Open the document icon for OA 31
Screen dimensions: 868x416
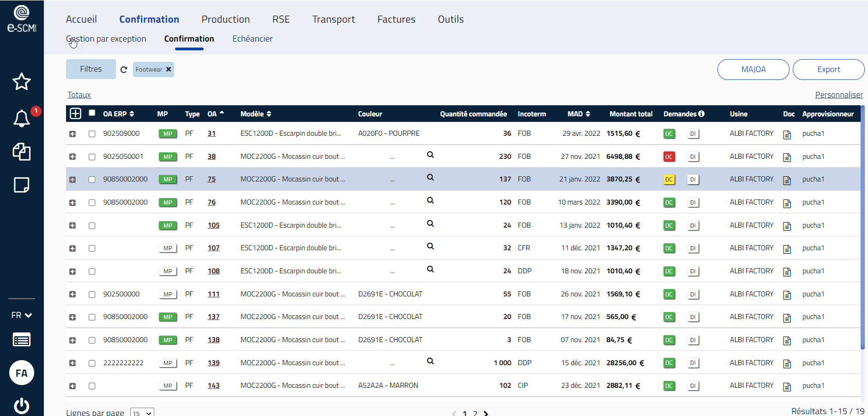[787, 133]
